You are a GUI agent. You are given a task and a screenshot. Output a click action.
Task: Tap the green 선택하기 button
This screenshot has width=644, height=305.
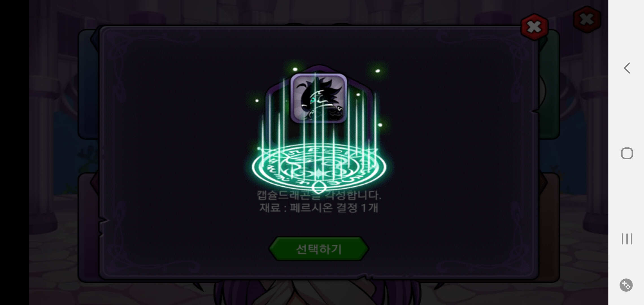(x=319, y=249)
